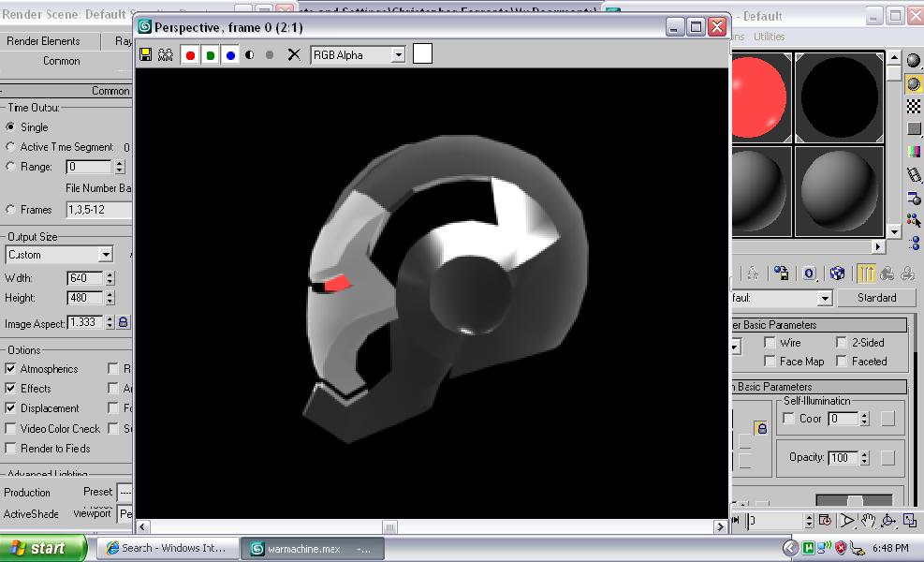Toggle Show Map in Viewport cube icon
924x562 pixels.
pos(837,274)
